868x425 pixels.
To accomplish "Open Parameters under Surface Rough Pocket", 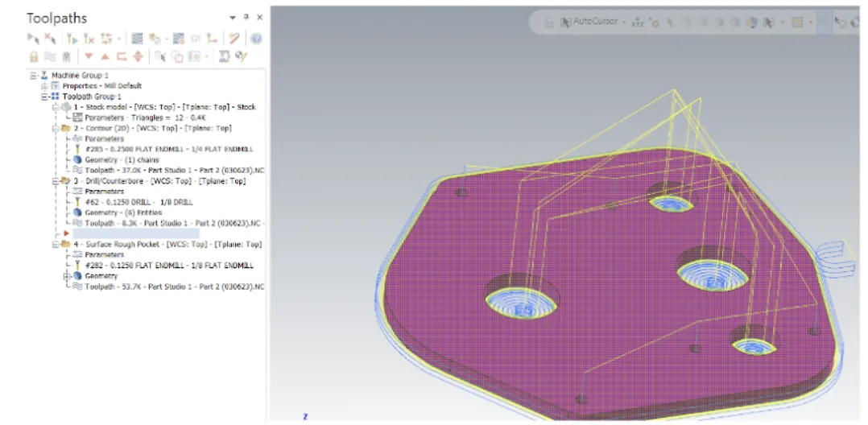I will (104, 254).
